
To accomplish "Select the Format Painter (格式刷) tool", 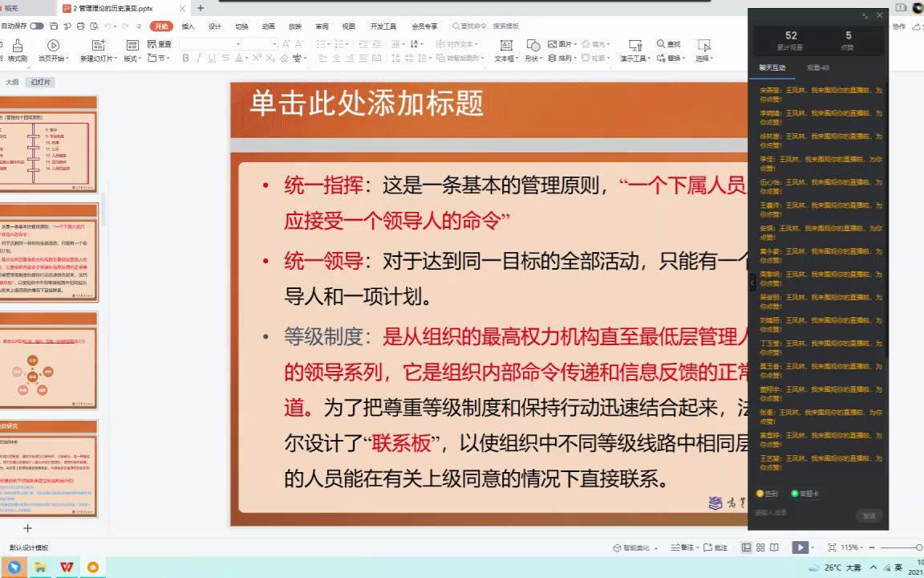I will [x=18, y=47].
